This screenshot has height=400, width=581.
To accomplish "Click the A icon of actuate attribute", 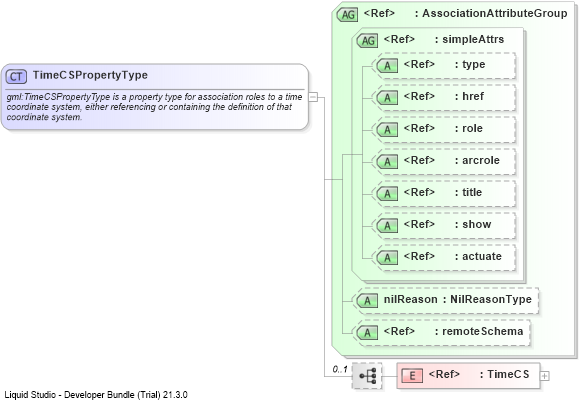I will (x=388, y=257).
